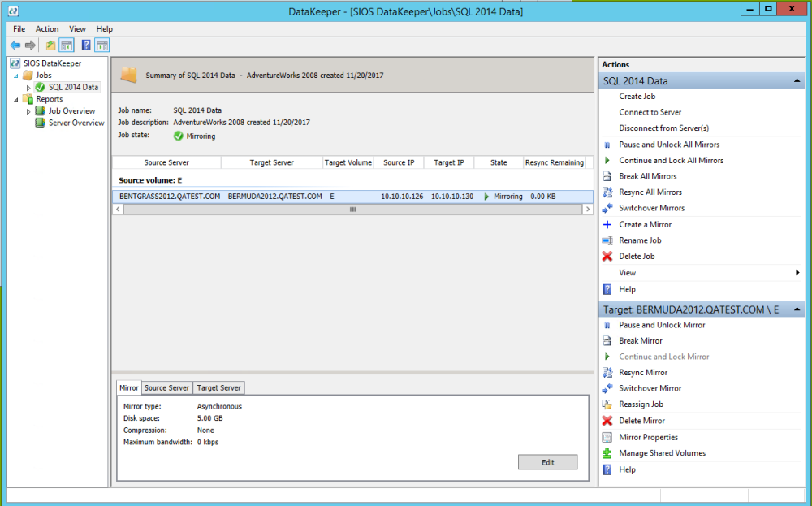The width and height of the screenshot is (812, 506).
Task: Click the Target Server column header
Action: point(271,162)
